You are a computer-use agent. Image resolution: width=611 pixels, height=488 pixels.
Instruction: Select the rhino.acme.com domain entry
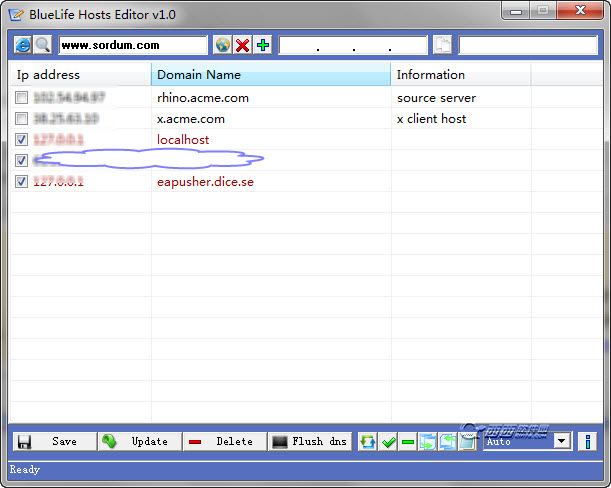tap(203, 98)
